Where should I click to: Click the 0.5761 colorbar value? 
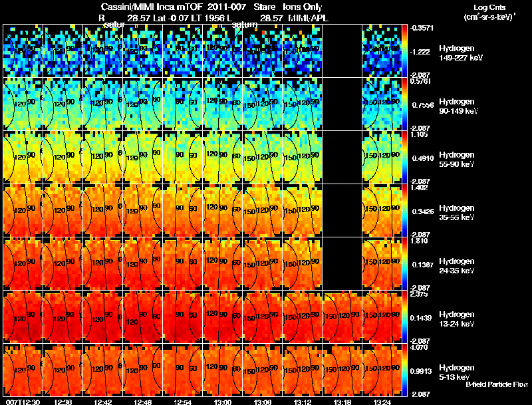tap(420, 81)
